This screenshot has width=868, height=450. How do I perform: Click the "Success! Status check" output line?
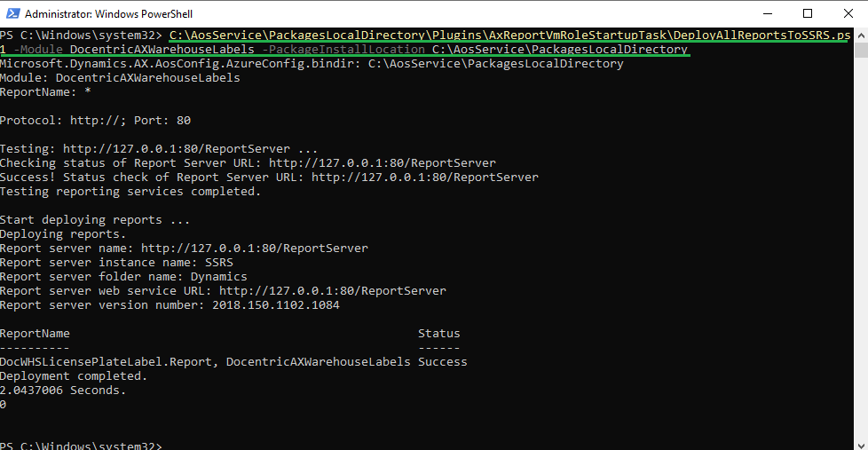tap(269, 178)
